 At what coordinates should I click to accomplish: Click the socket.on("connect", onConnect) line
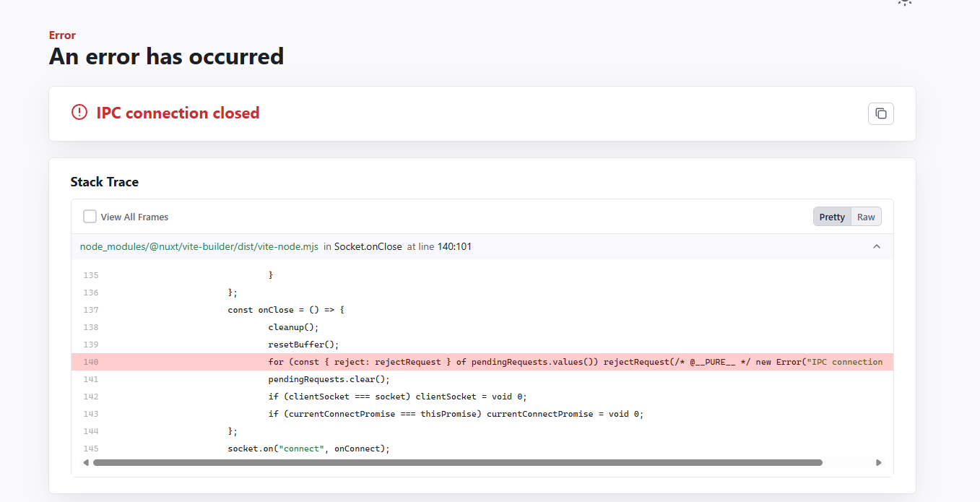click(308, 449)
